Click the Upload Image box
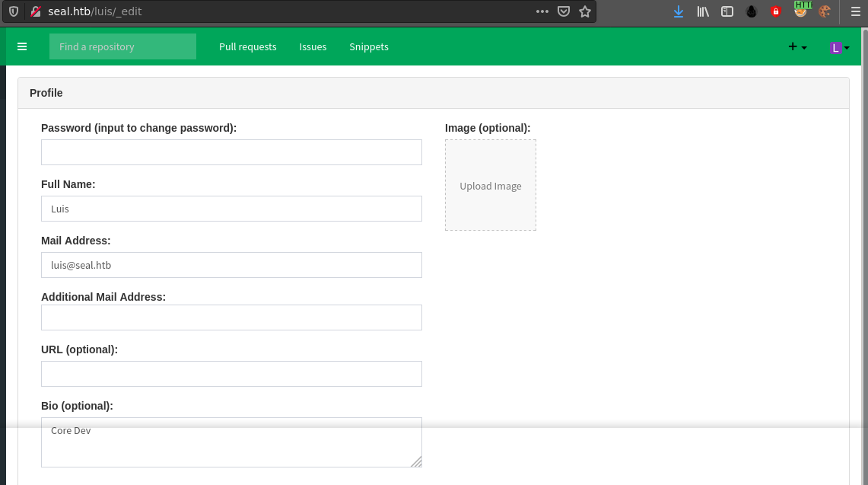The image size is (868, 485). (491, 185)
